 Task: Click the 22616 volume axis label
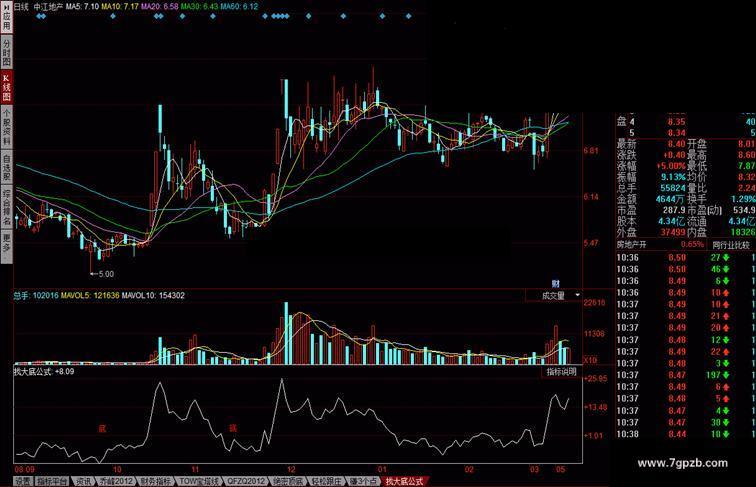[x=594, y=303]
